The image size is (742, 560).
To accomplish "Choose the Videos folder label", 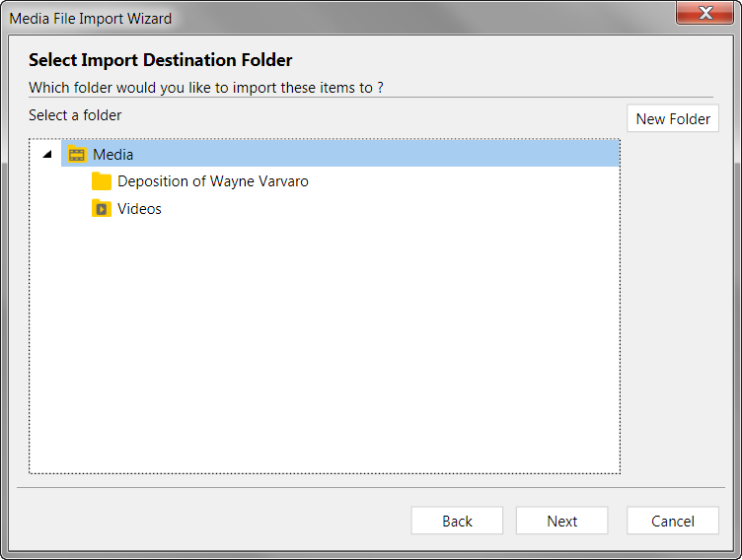I will click(139, 209).
